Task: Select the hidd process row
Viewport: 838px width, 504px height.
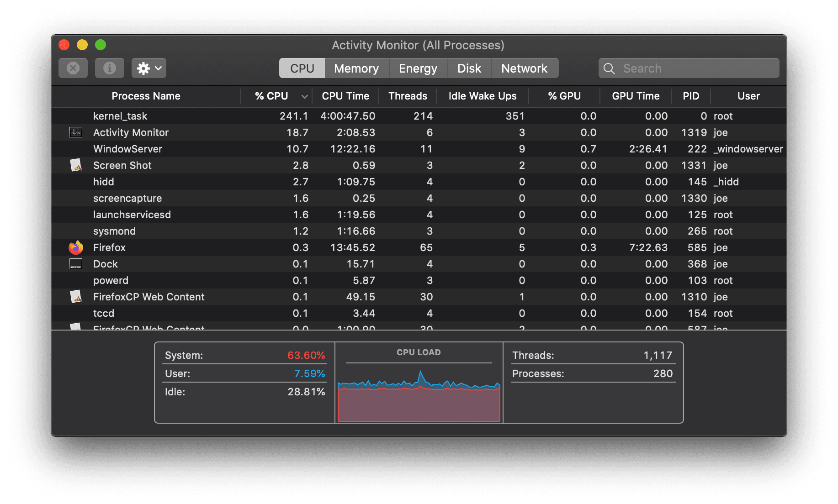Action: tap(419, 182)
